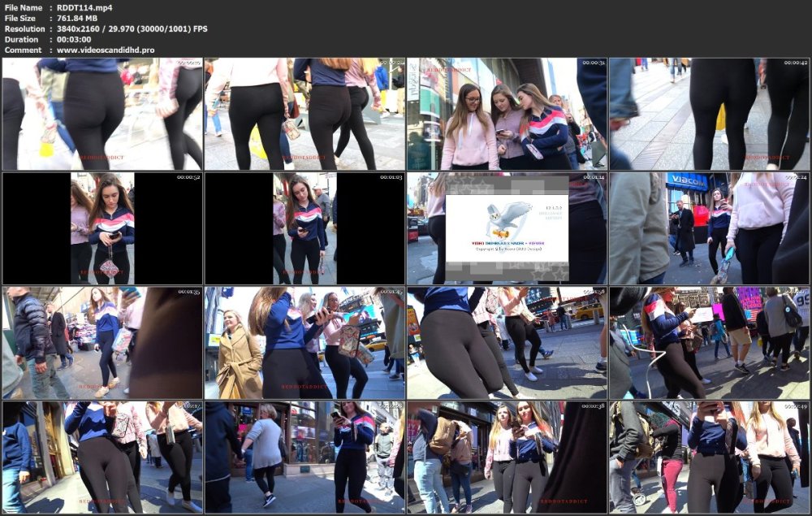Image resolution: width=812 pixels, height=516 pixels.
Task: Open the thumbnail stamped 00:02:38
Action: click(507, 457)
